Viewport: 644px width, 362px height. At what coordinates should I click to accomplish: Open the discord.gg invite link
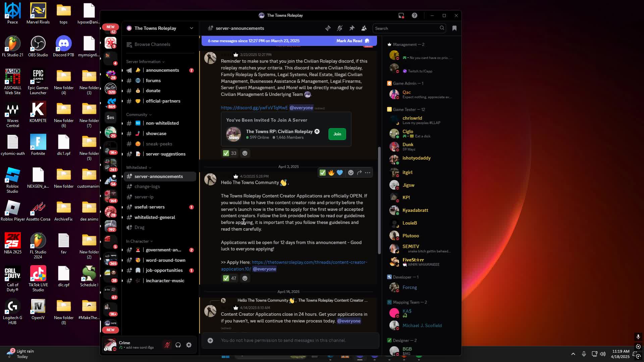[254, 108]
